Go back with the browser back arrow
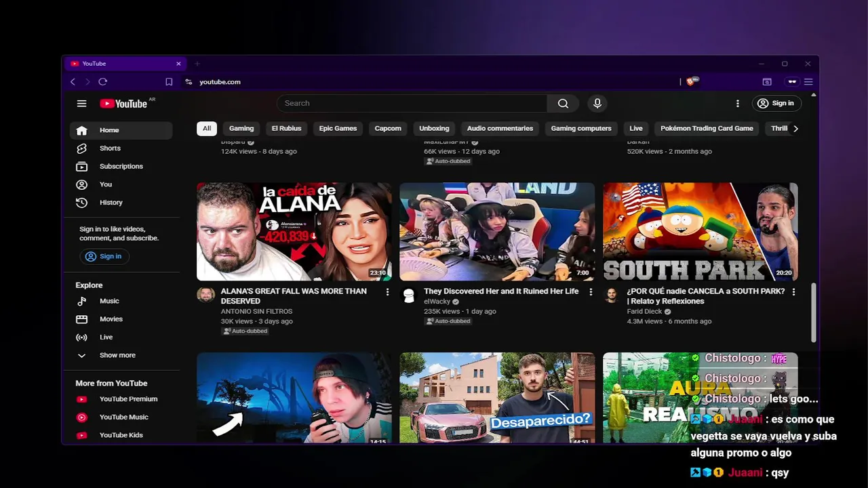Screen dimensions: 868x488 [x=73, y=82]
